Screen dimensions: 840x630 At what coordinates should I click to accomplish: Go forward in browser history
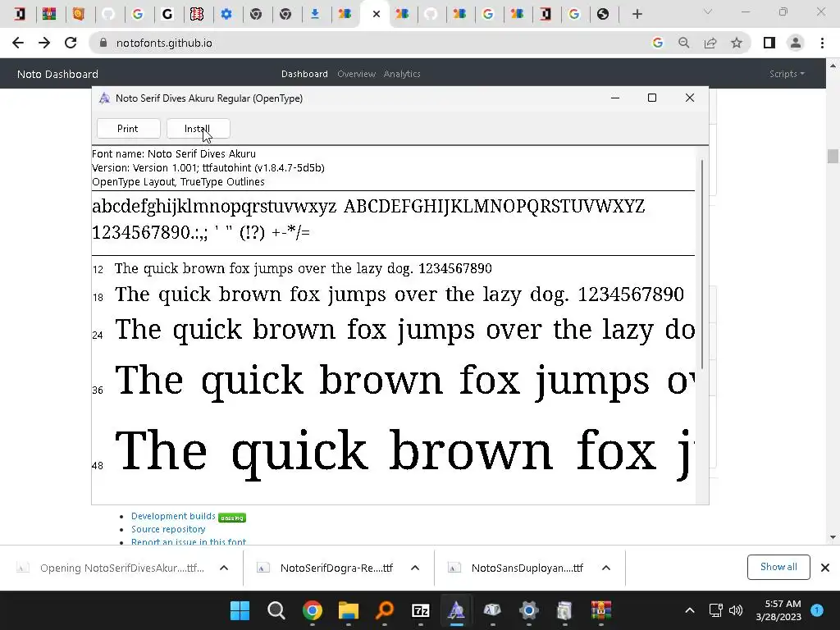click(44, 43)
